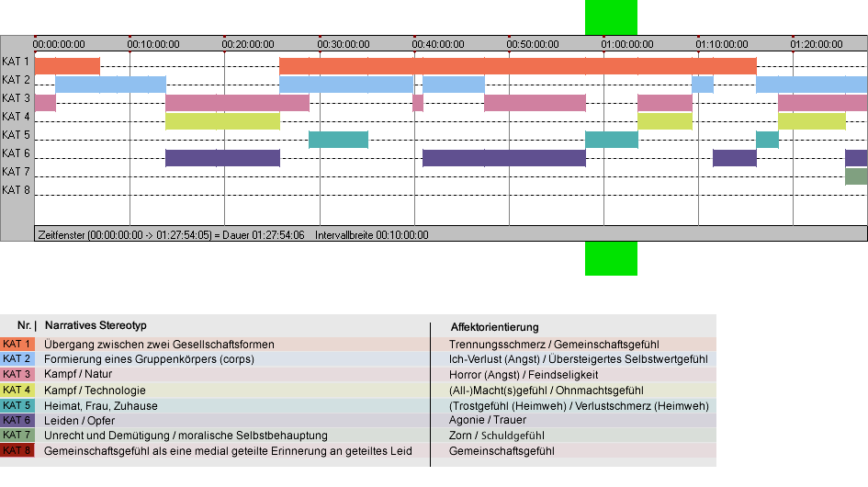Image resolution: width=868 pixels, height=487 pixels.
Task: Select 'Horror (Angst) / Feindseligkeit' affect text
Action: pyautogui.click(x=524, y=375)
